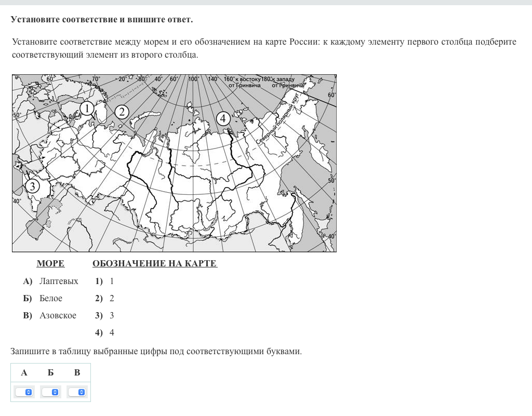
Task: Click circled marker 3 on the map
Action: coord(32,186)
